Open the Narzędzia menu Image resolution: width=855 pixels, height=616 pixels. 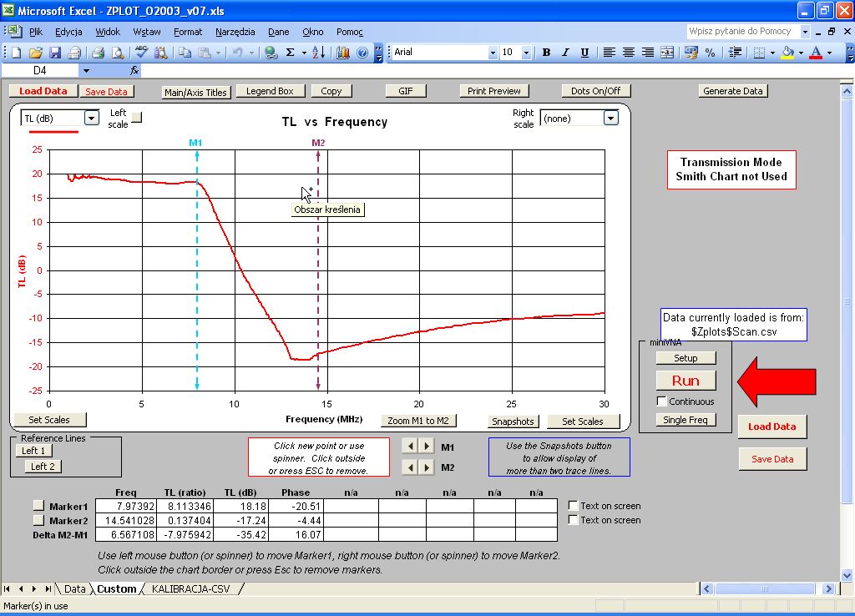click(x=235, y=32)
